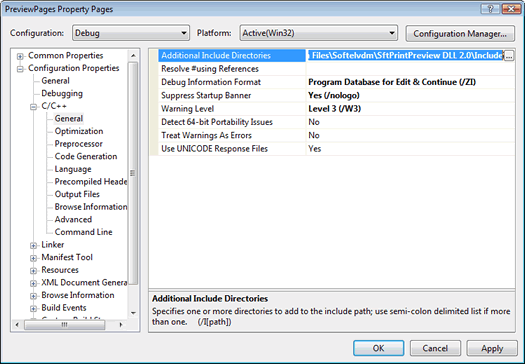This screenshot has height=364, width=525.
Task: Collapse the Configuration Properties node
Action: coord(20,69)
